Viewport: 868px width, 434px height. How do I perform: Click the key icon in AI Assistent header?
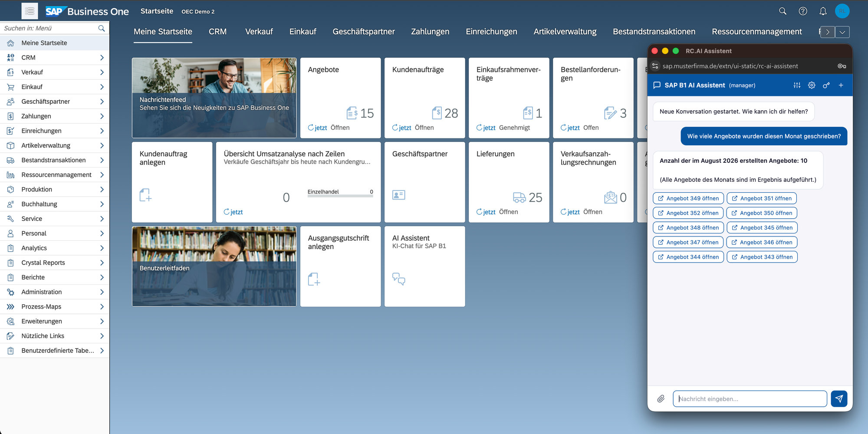point(826,85)
